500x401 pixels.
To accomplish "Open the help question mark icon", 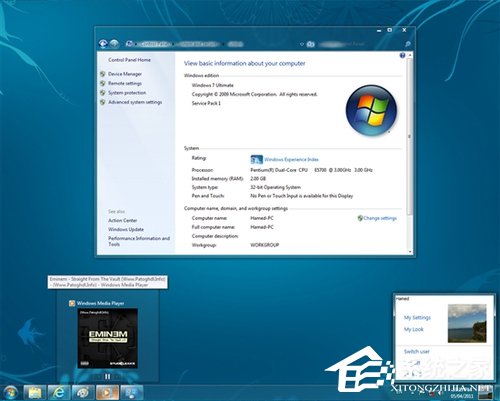I will [x=402, y=55].
